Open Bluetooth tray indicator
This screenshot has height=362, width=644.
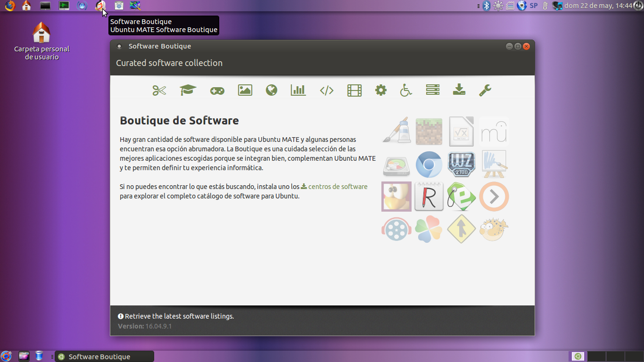pos(487,6)
